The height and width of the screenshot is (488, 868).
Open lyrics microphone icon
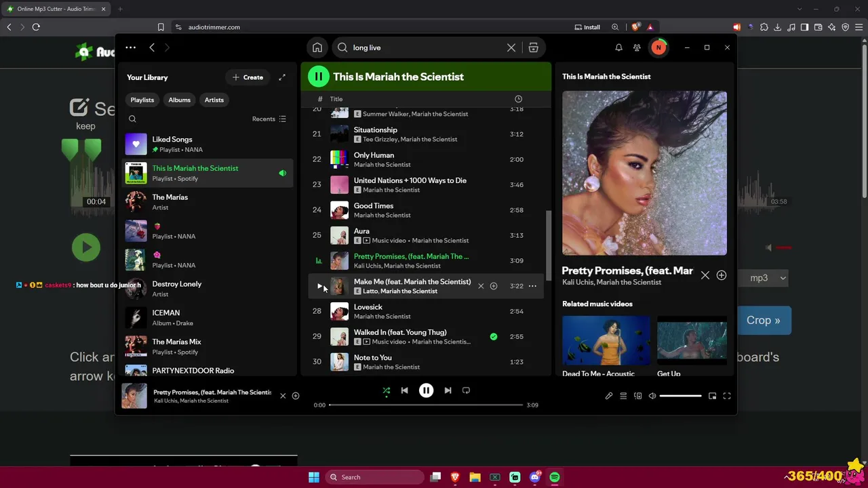pos(609,396)
